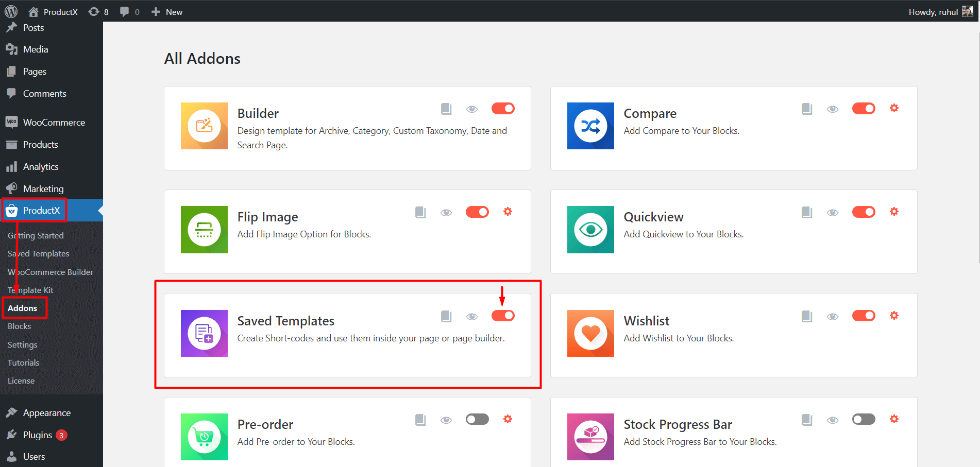Open Marketing sidebar menu

(x=52, y=189)
